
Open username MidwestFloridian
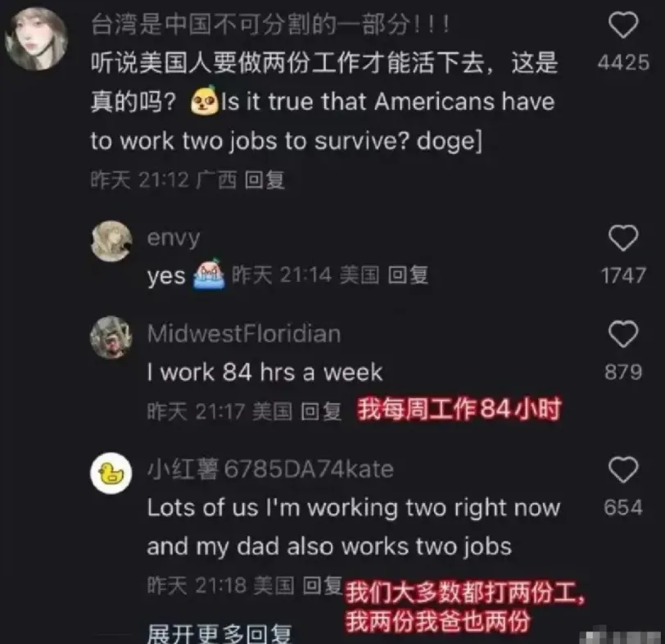(x=244, y=333)
